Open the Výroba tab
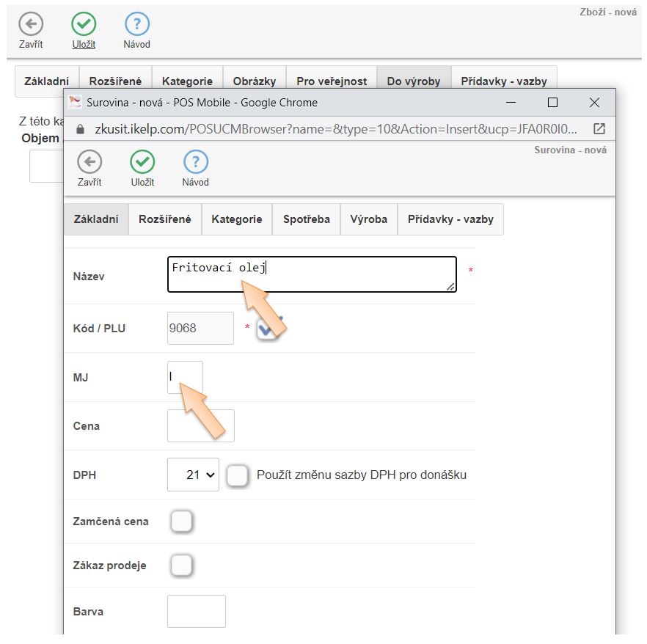 [368, 219]
